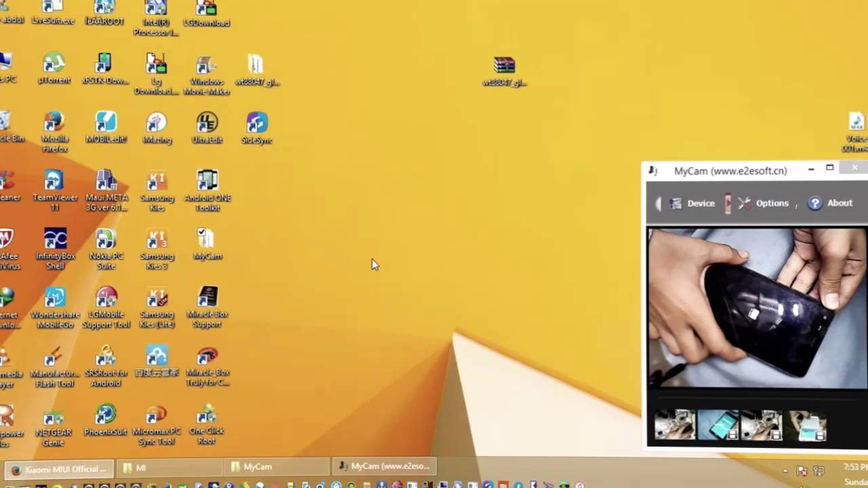This screenshot has width=868, height=488.
Task: Switch to MyCam (www.e2eso... taskbar item
Action: coord(385,466)
